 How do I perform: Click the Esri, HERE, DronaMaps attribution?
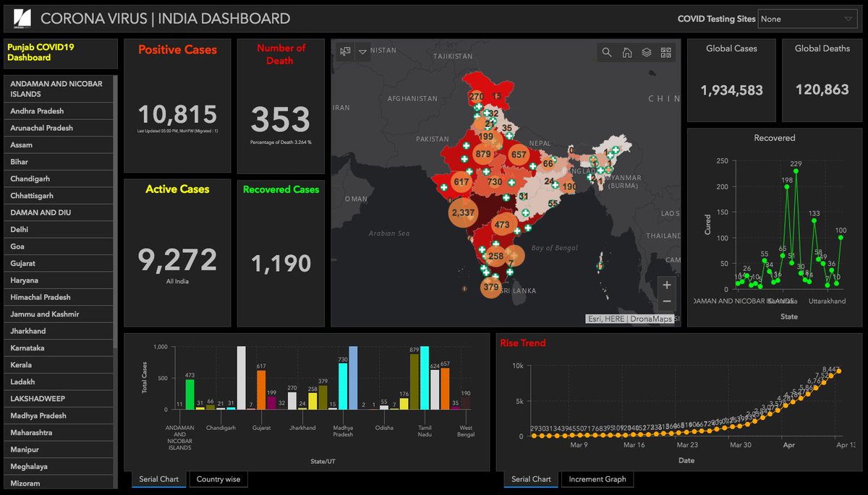[631, 319]
